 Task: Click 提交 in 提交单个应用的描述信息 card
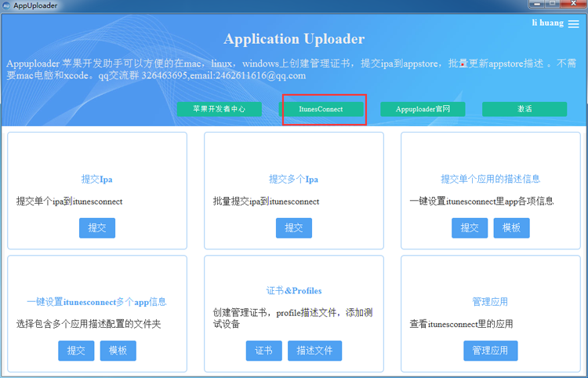pos(470,228)
